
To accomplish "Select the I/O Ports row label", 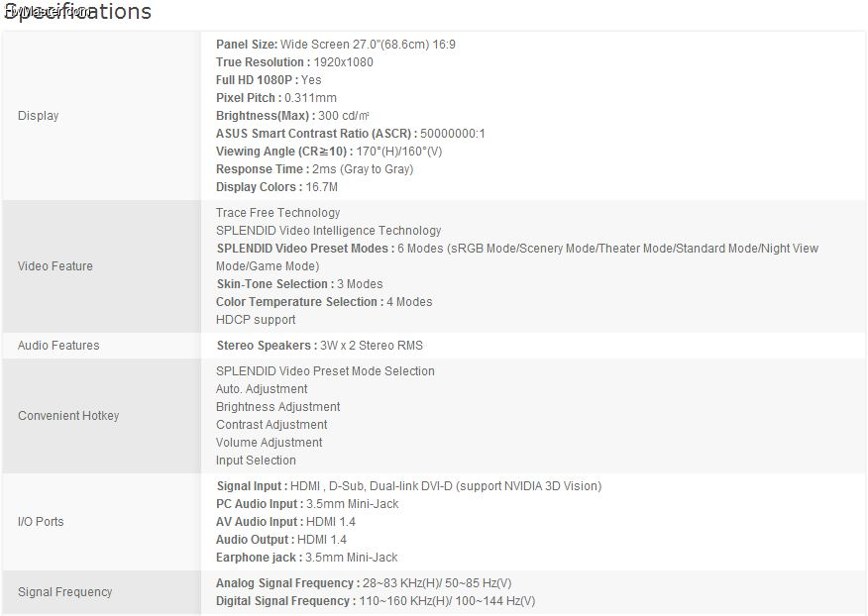I will coord(41,521).
